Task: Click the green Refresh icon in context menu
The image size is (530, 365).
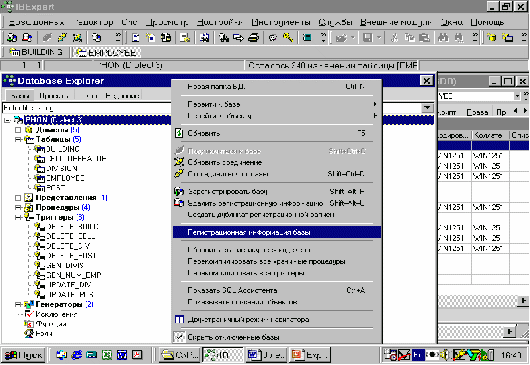Action: click(179, 133)
